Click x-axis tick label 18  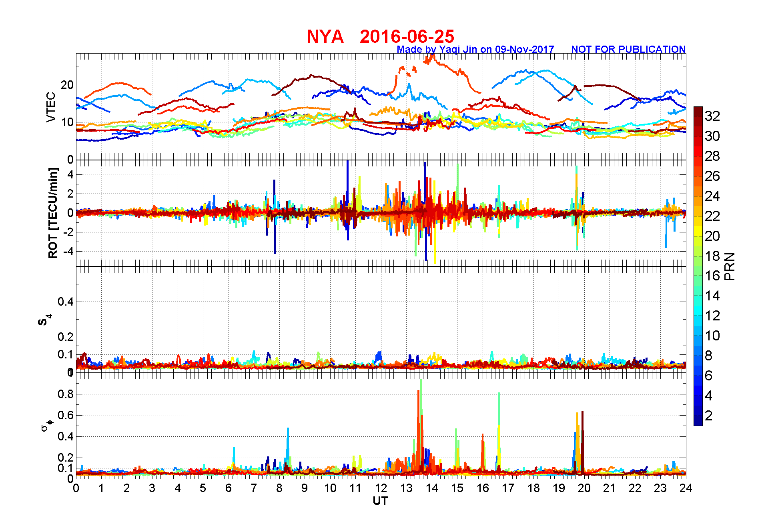pos(533,488)
